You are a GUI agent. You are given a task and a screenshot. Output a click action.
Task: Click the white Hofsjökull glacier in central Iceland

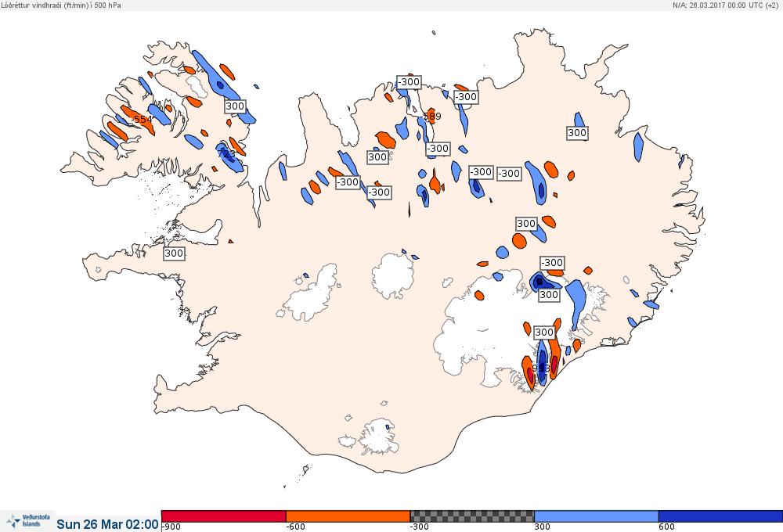[393, 275]
